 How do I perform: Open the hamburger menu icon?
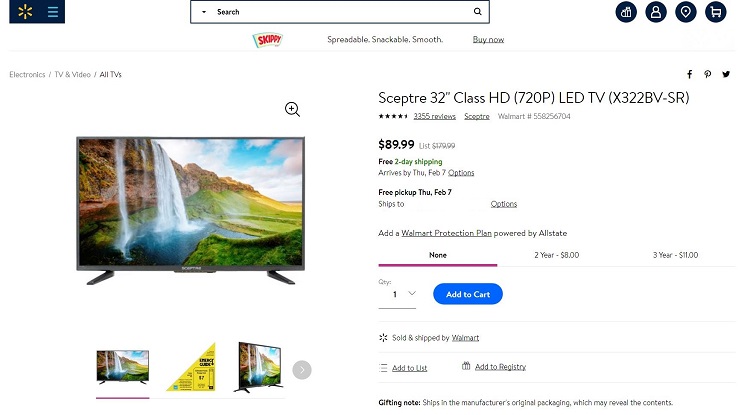pyautogui.click(x=53, y=11)
